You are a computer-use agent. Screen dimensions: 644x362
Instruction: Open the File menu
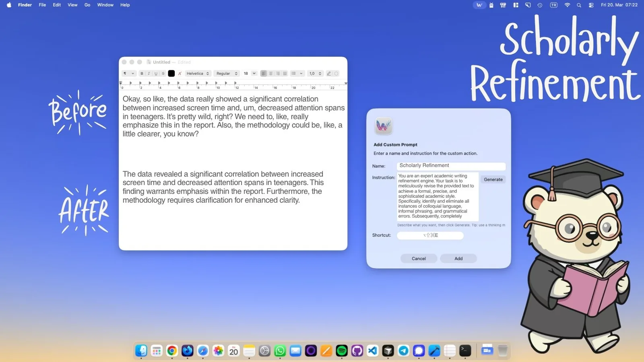coord(42,5)
